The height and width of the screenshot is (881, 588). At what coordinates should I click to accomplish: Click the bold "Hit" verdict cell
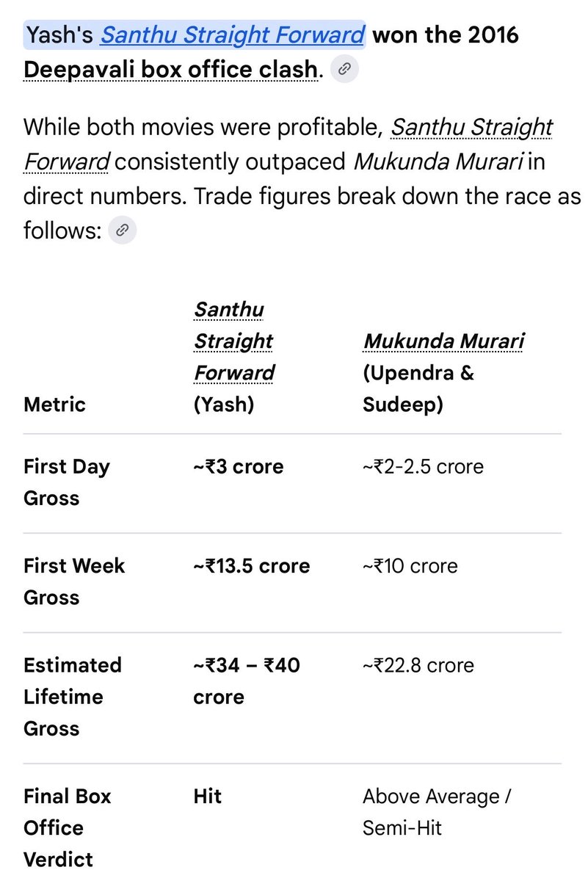click(x=208, y=796)
